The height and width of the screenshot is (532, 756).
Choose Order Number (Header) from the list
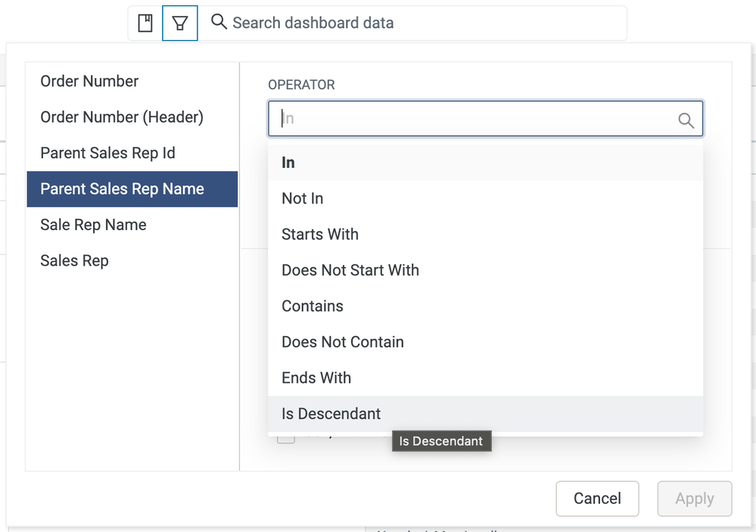(122, 117)
